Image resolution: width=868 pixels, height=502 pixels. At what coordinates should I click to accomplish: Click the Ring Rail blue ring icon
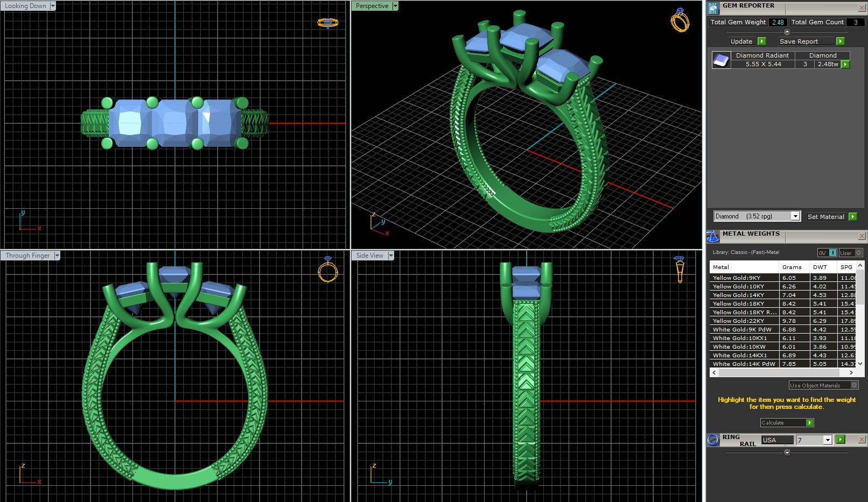[713, 440]
